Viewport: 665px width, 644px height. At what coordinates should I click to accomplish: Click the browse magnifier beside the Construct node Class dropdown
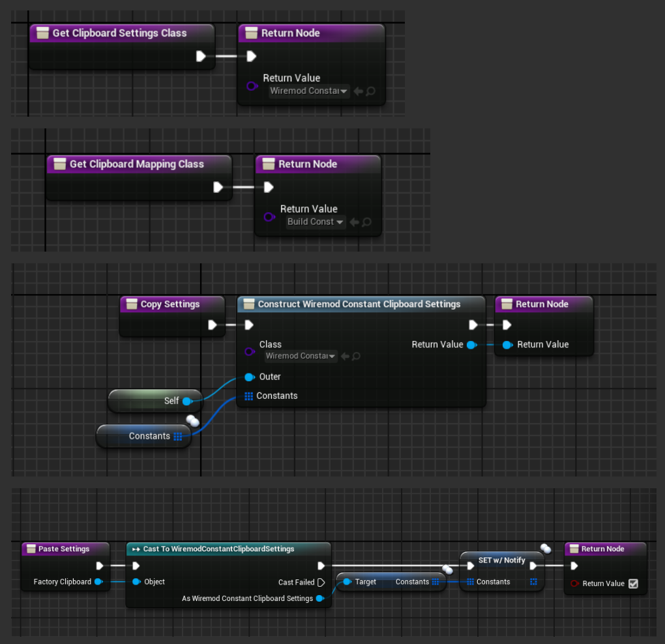click(x=356, y=356)
